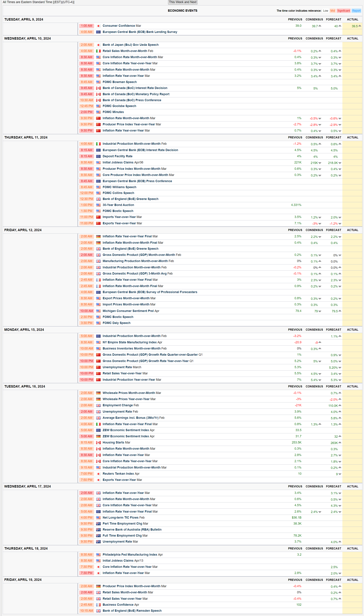The image size is (364, 616).
Task: Click Canada flag beside BoC Interest Rate Decision
Action: pos(98,88)
